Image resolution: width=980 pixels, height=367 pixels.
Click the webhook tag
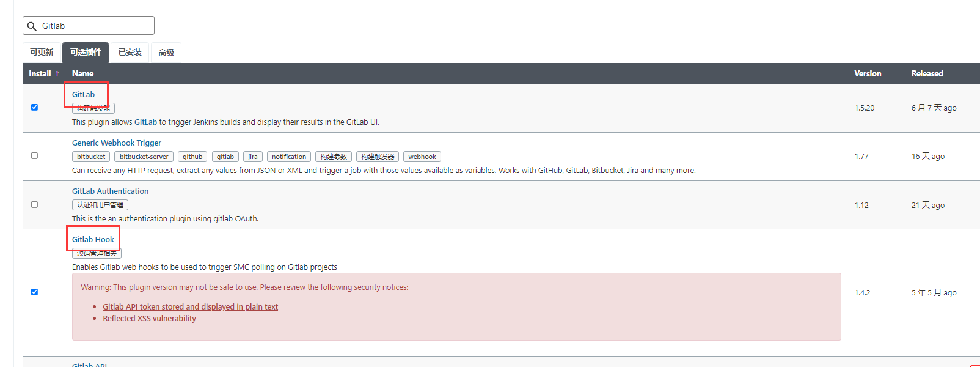(x=422, y=157)
